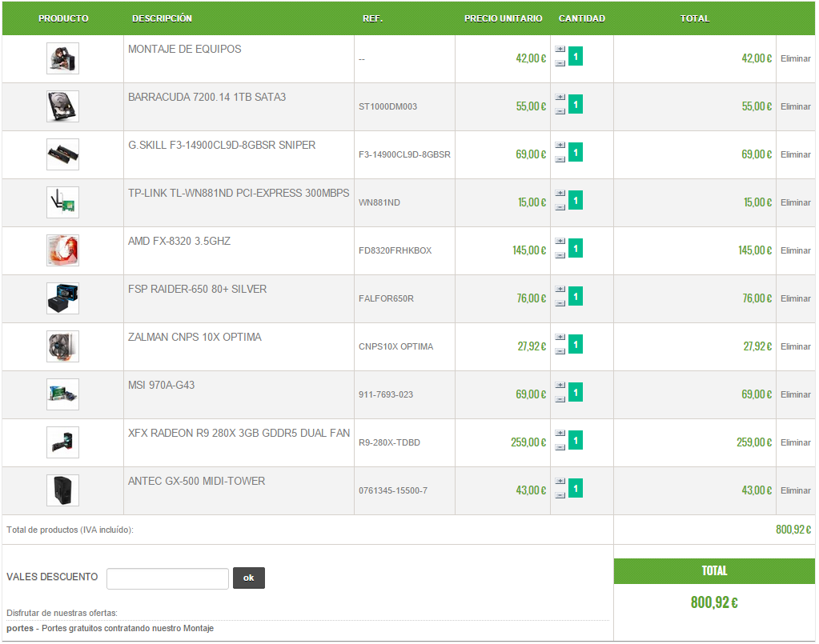Increase quantity of AMD FX-8320
The image size is (819, 644).
560,241
